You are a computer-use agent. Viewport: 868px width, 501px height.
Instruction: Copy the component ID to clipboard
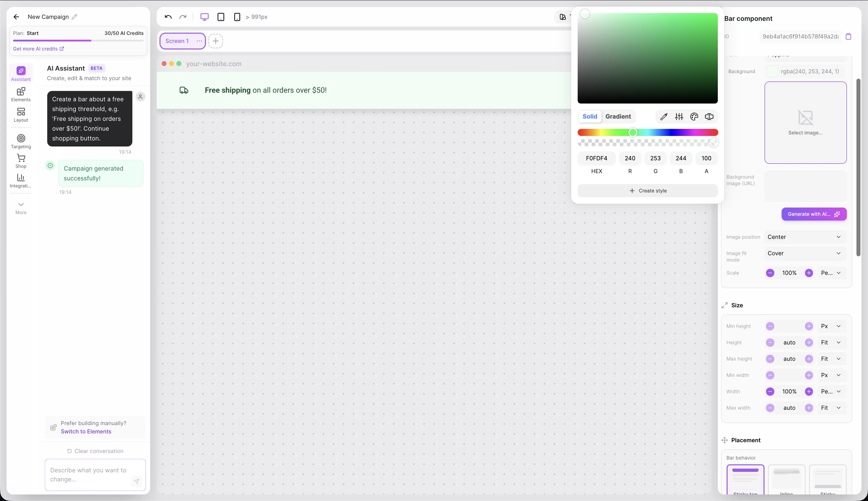coord(848,36)
